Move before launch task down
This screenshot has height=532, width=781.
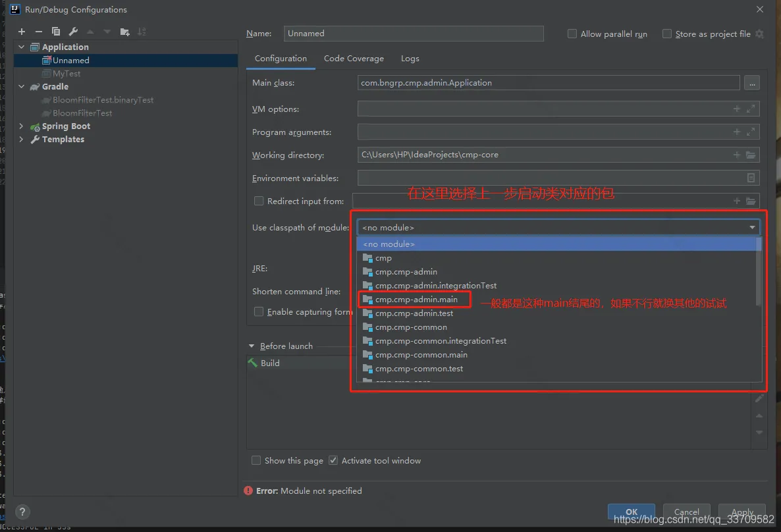[759, 433]
